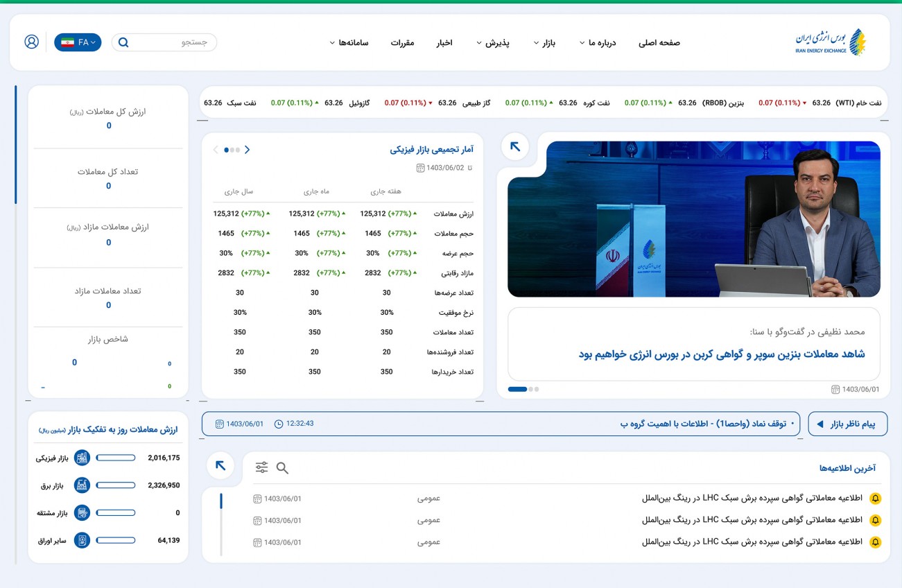Open the headline about بنزین سوپر trading
902x588 pixels.
722,354
